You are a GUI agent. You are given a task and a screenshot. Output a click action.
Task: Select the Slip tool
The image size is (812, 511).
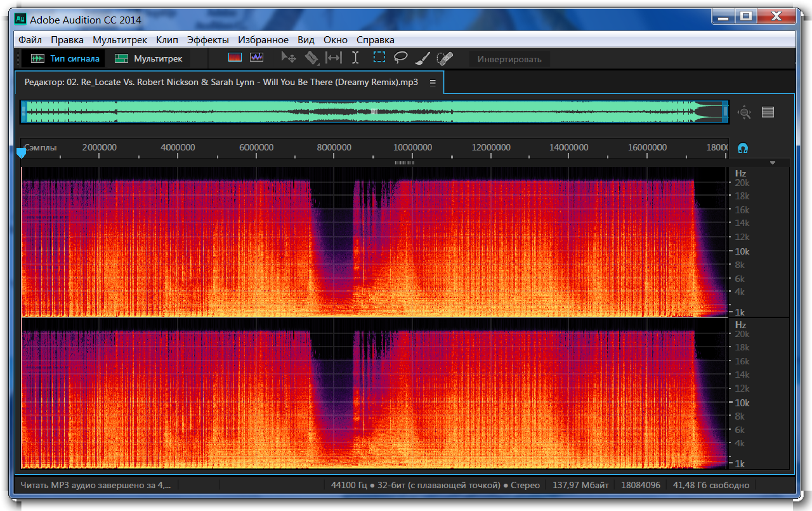pyautogui.click(x=333, y=58)
